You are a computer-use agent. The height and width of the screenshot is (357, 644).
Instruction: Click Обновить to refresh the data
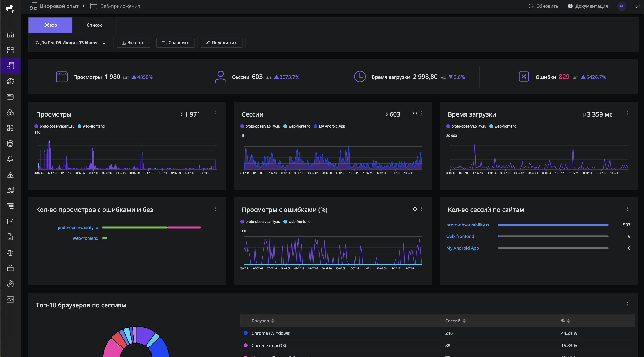pos(543,6)
